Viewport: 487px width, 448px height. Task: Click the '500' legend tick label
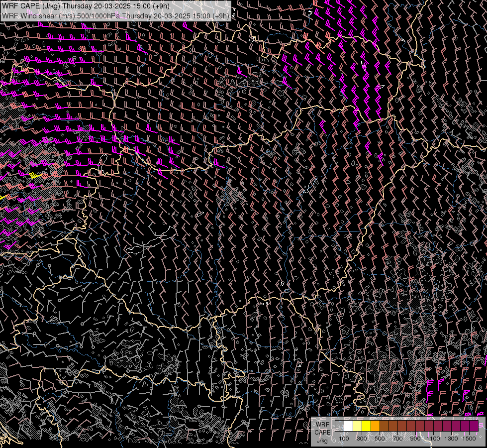tap(380, 439)
